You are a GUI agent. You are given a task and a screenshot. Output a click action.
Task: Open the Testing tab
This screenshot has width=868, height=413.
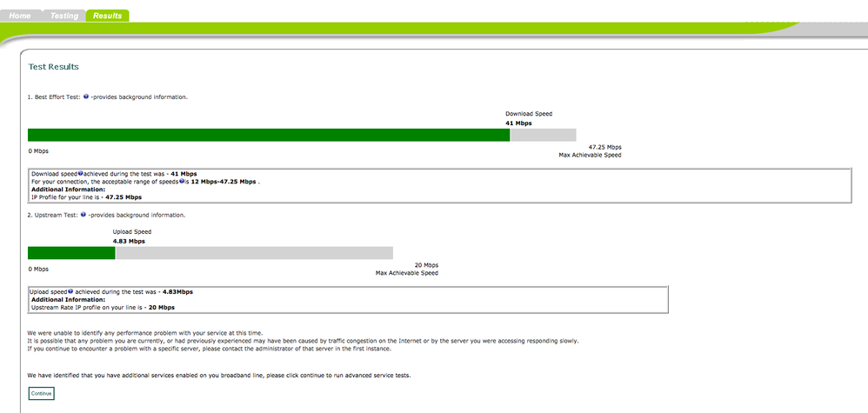pos(64,16)
